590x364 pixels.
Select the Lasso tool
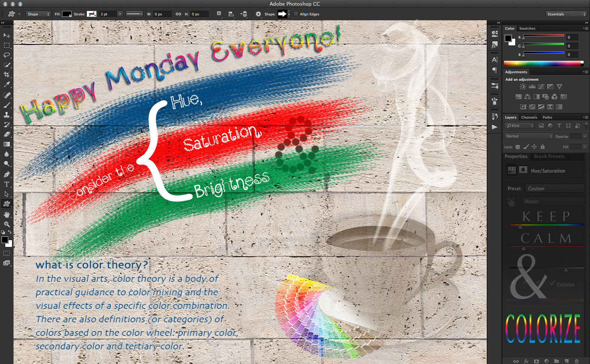[7, 55]
